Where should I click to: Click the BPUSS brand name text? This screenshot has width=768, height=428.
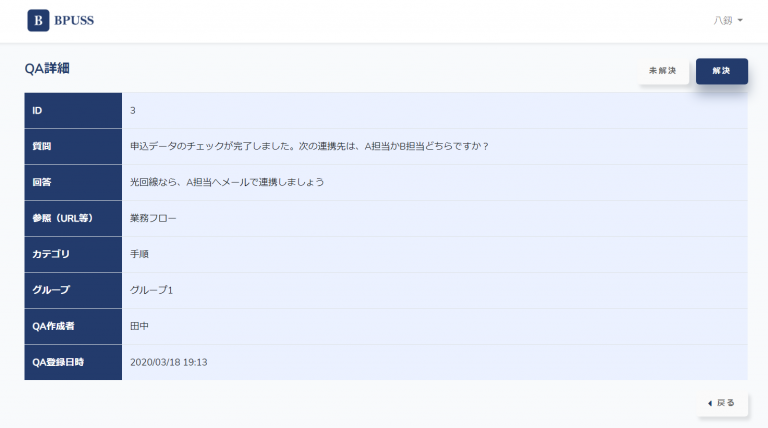(x=74, y=21)
